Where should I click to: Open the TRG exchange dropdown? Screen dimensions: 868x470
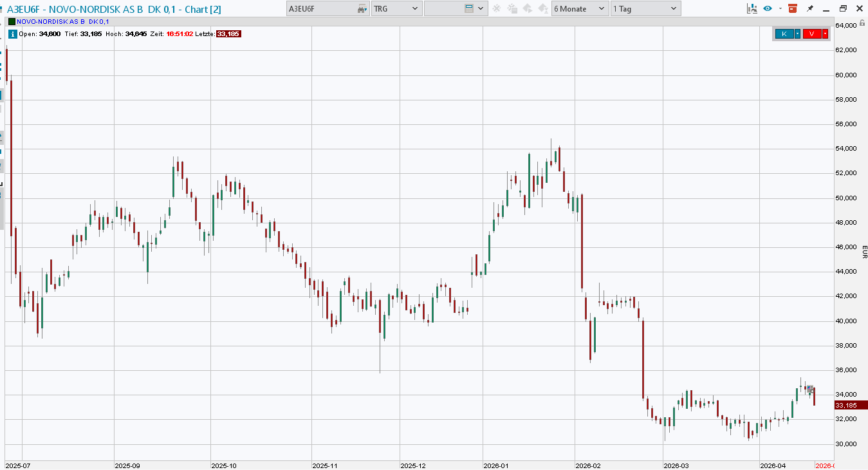396,8
